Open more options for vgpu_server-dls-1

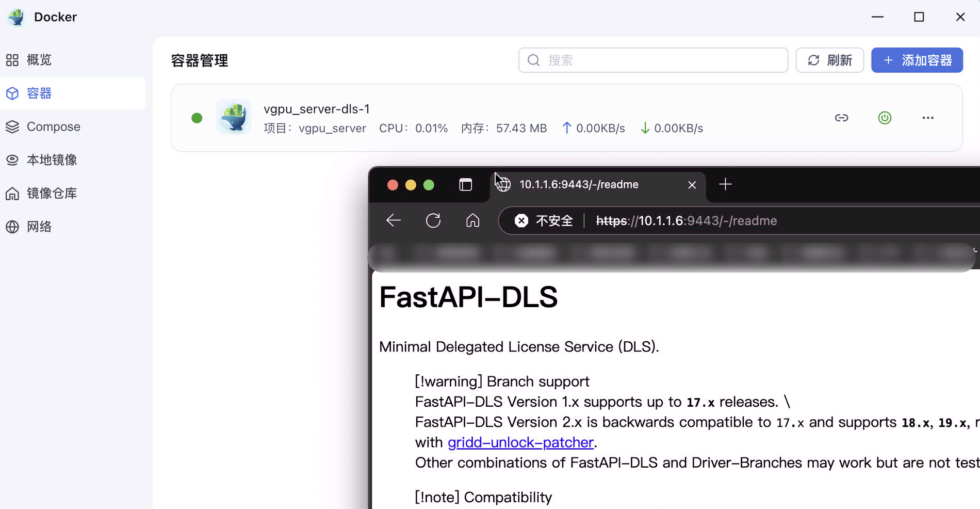(928, 118)
